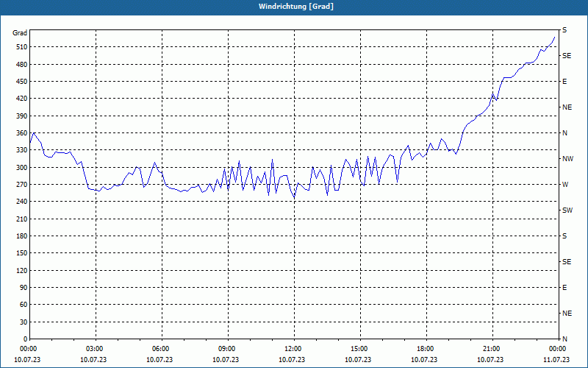The image size is (588, 368).
Task: Click the 03:00 time label
Action: click(x=95, y=349)
